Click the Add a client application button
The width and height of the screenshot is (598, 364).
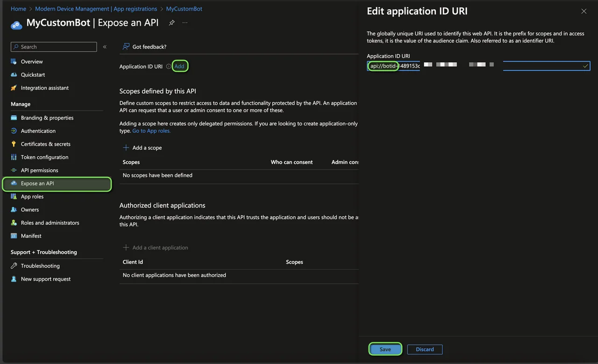pyautogui.click(x=155, y=248)
